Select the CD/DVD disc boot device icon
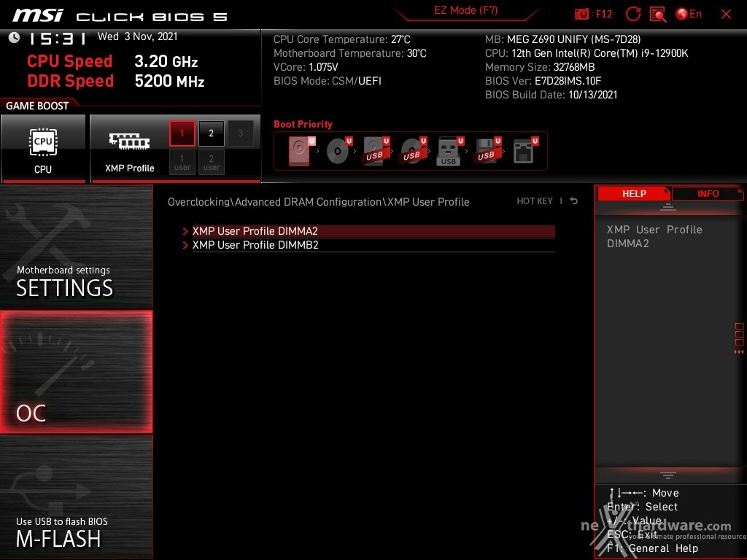This screenshot has height=560, width=747. 338,151
